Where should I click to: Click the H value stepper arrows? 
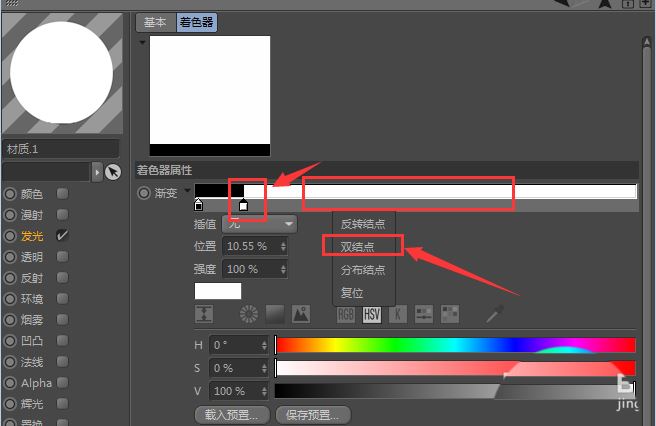[264, 345]
